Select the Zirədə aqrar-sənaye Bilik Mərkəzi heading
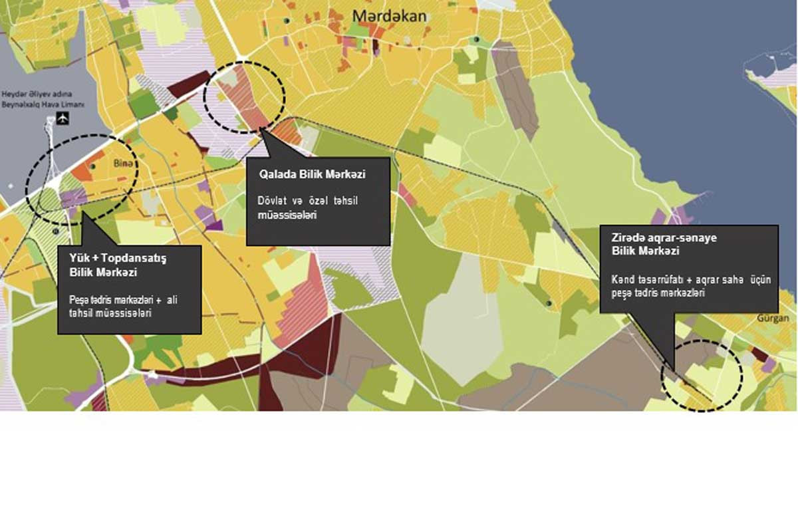Viewport: 798px width, 532px height. [664, 244]
